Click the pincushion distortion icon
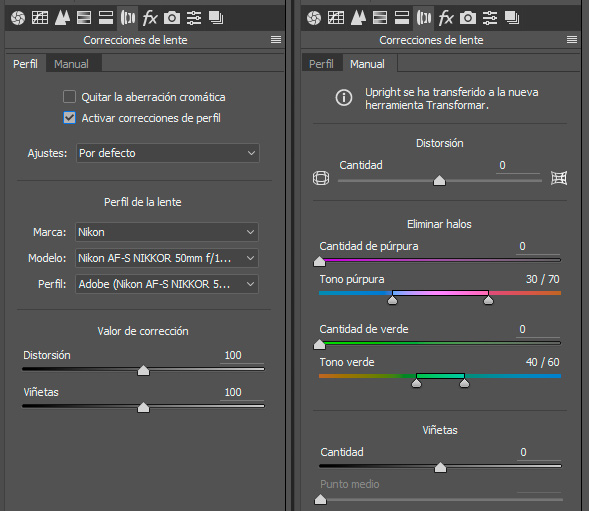Image resolution: width=589 pixels, height=511 pixels. pos(559,178)
